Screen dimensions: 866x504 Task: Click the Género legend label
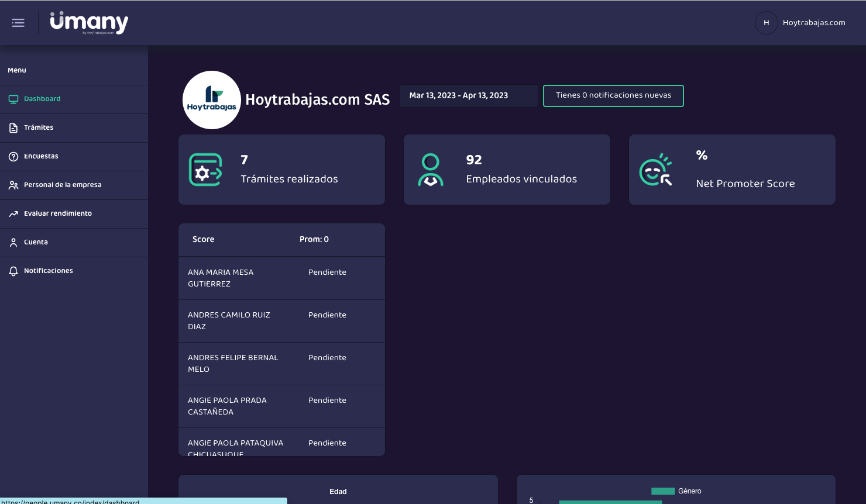pos(689,491)
